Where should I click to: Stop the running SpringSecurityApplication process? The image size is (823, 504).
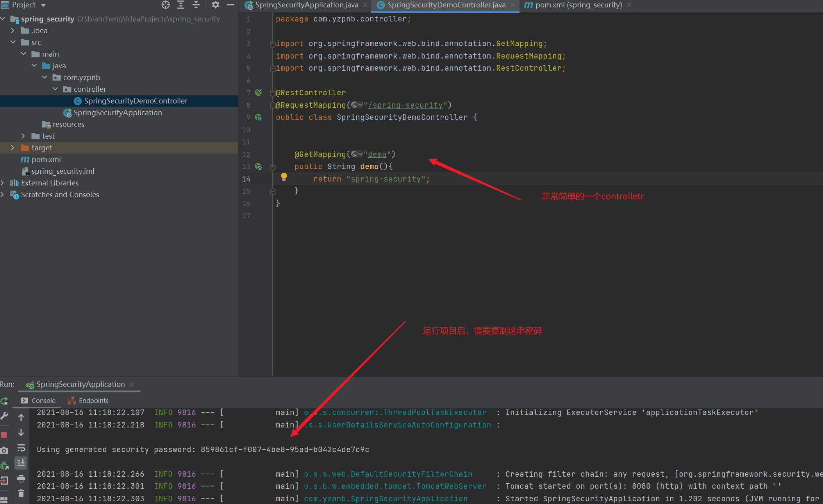pos(4,435)
